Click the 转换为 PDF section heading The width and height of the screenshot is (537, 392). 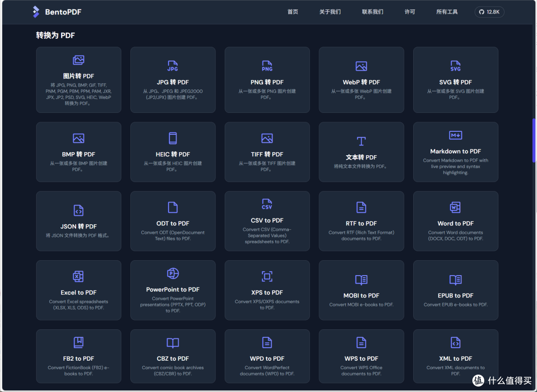(56, 35)
